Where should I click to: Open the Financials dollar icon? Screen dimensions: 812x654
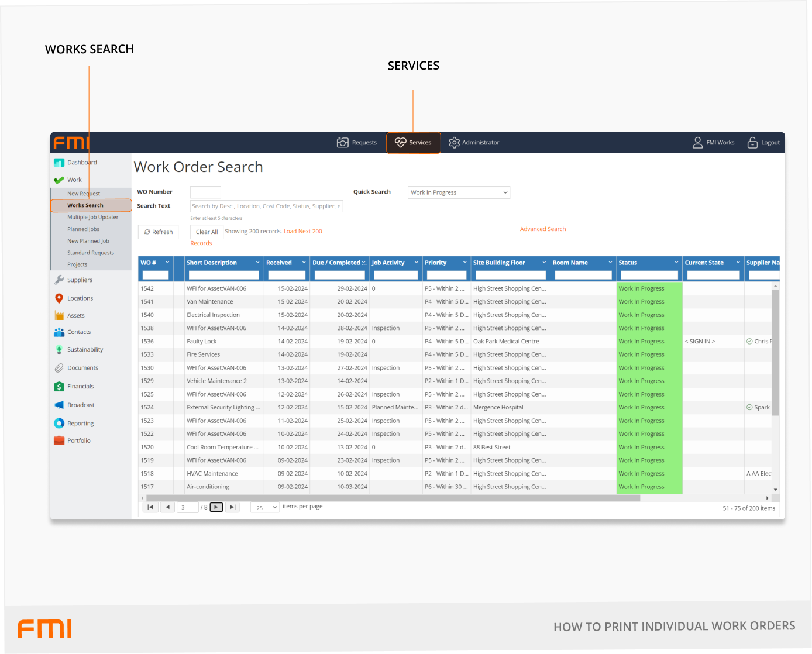coord(59,387)
